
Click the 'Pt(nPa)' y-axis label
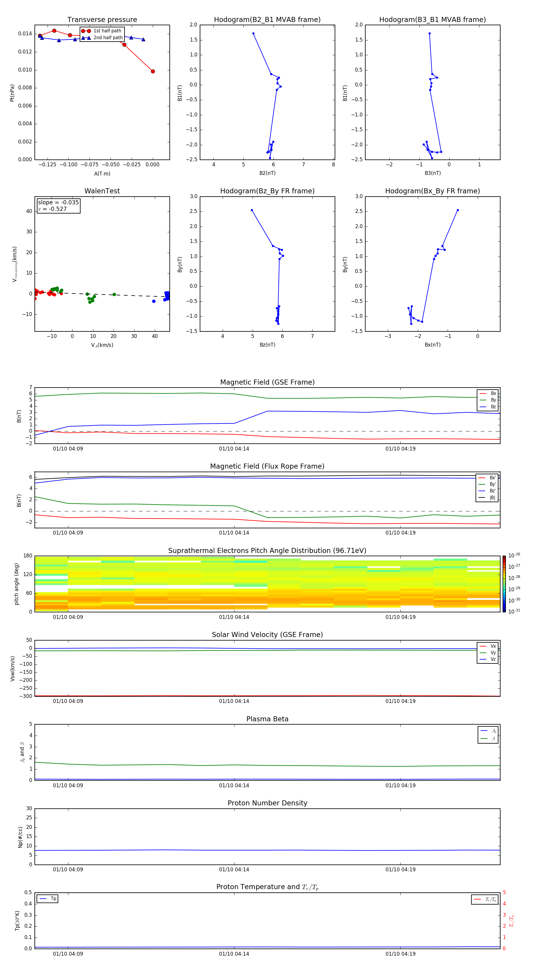(12, 92)
